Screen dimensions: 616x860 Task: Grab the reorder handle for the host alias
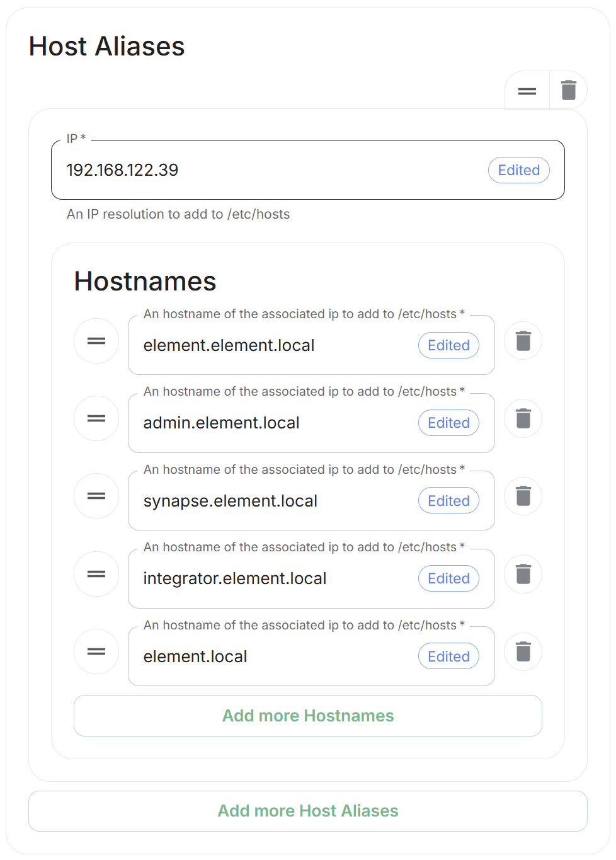tap(527, 91)
